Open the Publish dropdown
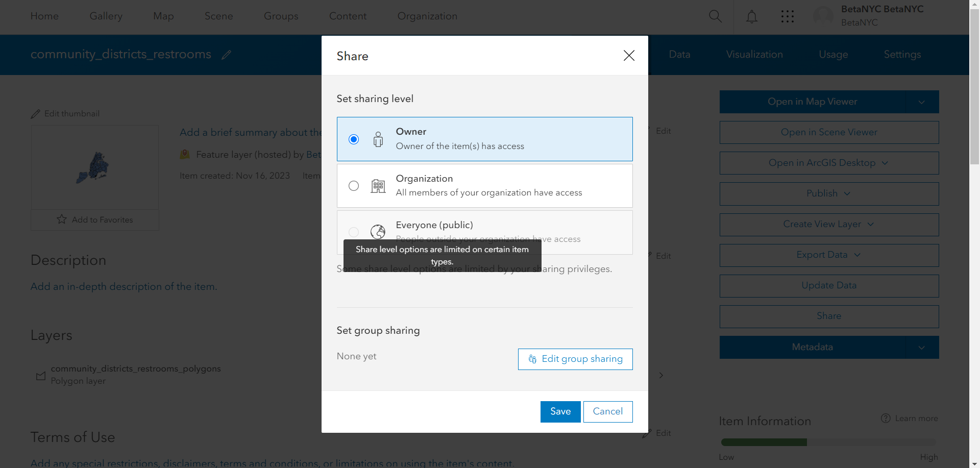 tap(847, 193)
